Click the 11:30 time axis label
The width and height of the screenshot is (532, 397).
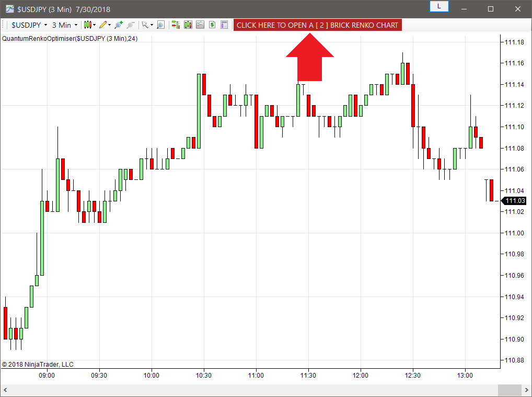point(308,375)
